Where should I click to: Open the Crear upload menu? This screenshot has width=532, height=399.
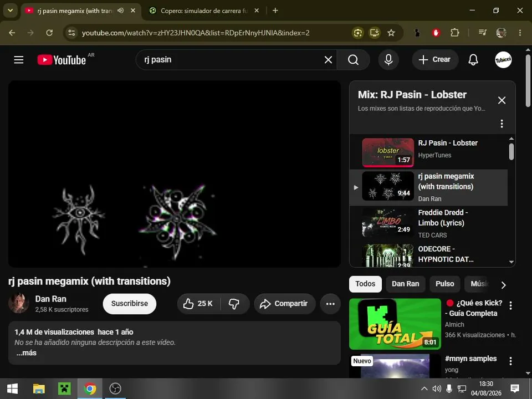[x=435, y=60]
